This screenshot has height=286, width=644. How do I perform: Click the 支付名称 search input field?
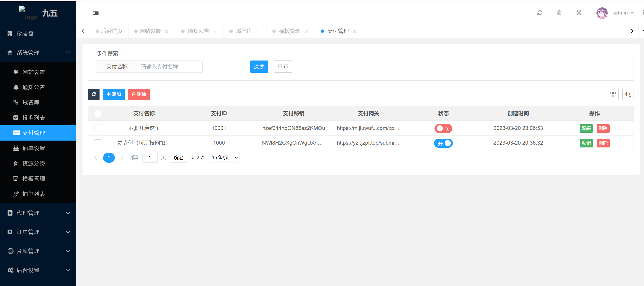coord(170,67)
